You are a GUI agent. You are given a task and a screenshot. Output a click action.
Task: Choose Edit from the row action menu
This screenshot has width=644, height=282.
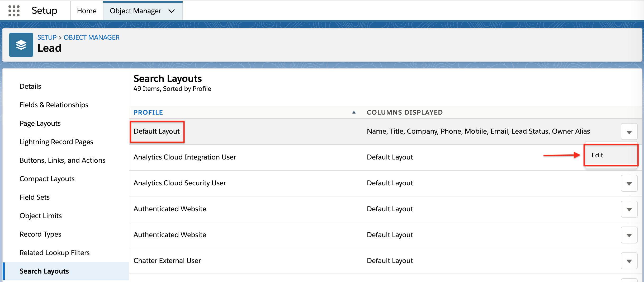(x=611, y=155)
